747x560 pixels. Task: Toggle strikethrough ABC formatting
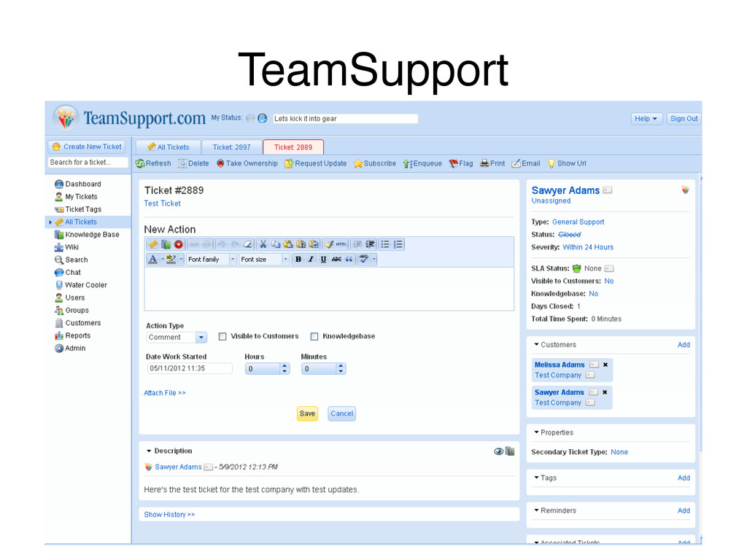[x=336, y=259]
